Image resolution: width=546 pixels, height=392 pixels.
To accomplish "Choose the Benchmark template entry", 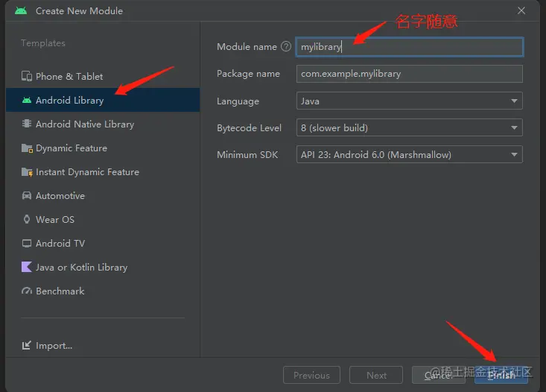I will pyautogui.click(x=60, y=291).
